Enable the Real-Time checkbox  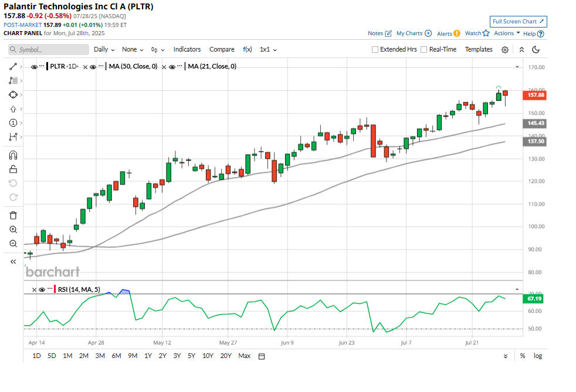(424, 50)
